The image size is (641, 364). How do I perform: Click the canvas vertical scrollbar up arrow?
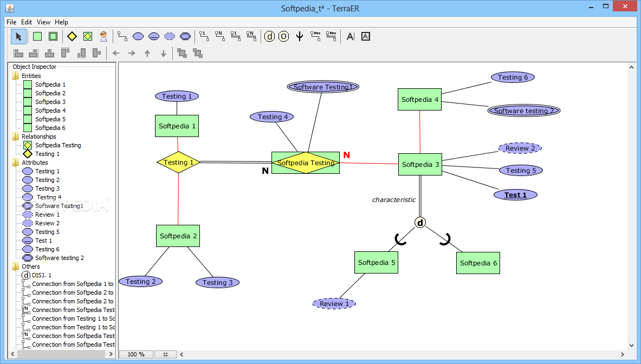point(632,67)
